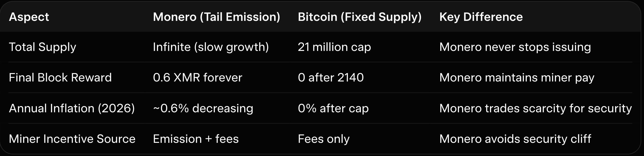Screen dimensions: 644x156
Task: Click the 0.6 XMR forever cell
Action: pos(197,78)
